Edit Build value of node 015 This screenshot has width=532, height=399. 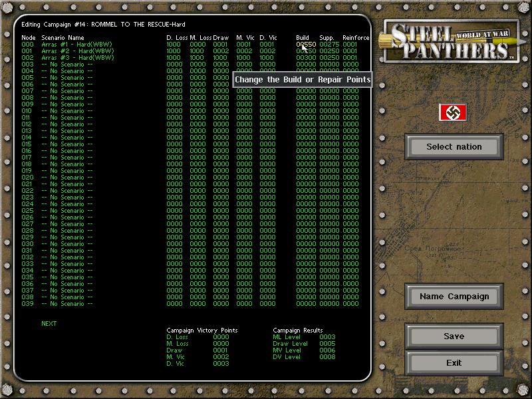click(306, 144)
